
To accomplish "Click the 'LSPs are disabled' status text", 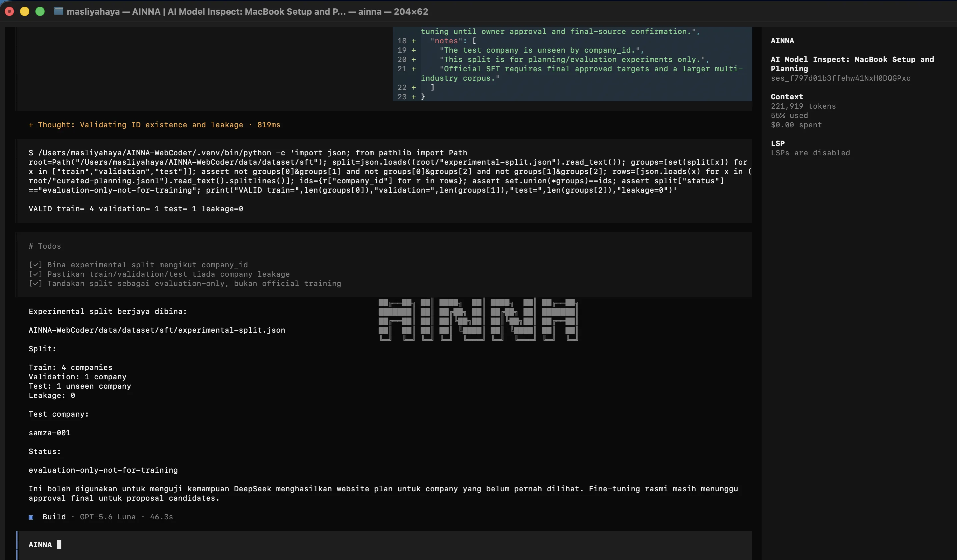I will pyautogui.click(x=810, y=153).
